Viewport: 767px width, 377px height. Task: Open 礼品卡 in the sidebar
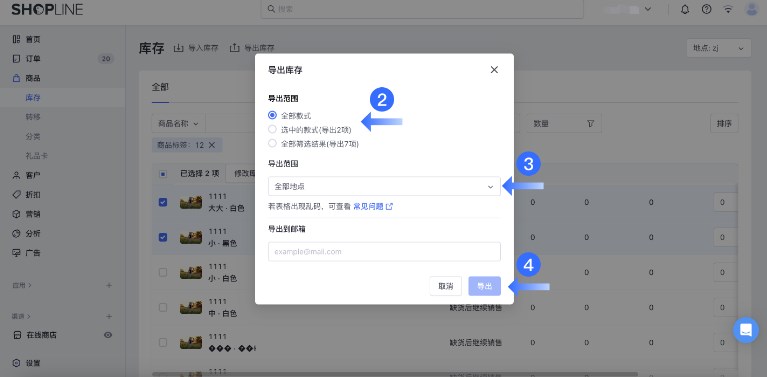(37, 155)
